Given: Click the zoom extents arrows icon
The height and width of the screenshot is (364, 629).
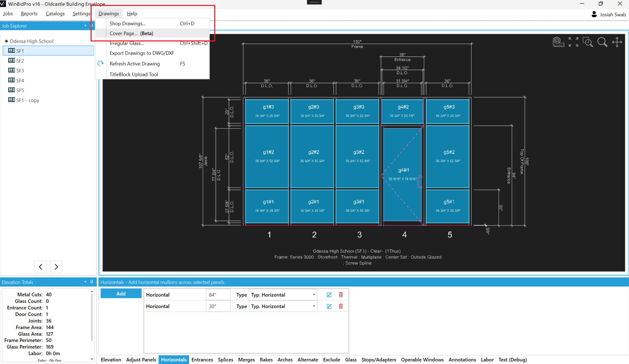Looking at the screenshot, I should [573, 42].
